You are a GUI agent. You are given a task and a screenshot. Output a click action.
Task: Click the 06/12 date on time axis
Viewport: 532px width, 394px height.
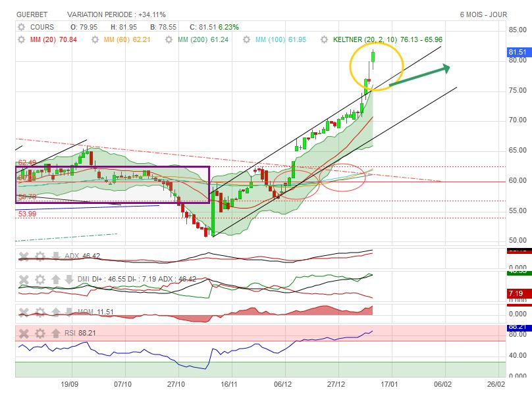pos(282,384)
